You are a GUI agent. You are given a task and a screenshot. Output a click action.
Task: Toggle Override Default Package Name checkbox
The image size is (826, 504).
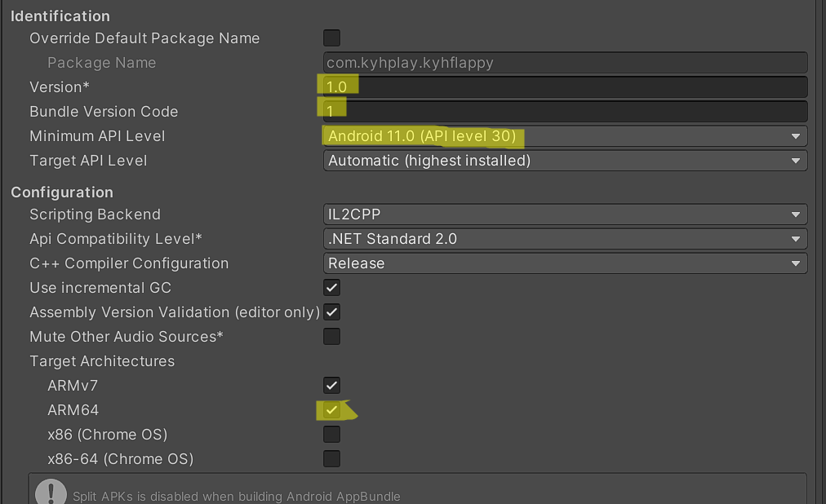[331, 38]
